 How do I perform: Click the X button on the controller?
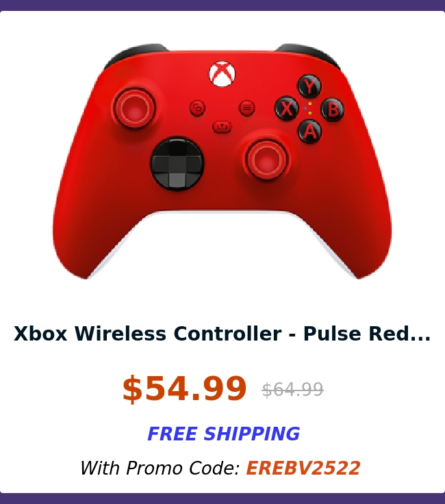[x=286, y=108]
